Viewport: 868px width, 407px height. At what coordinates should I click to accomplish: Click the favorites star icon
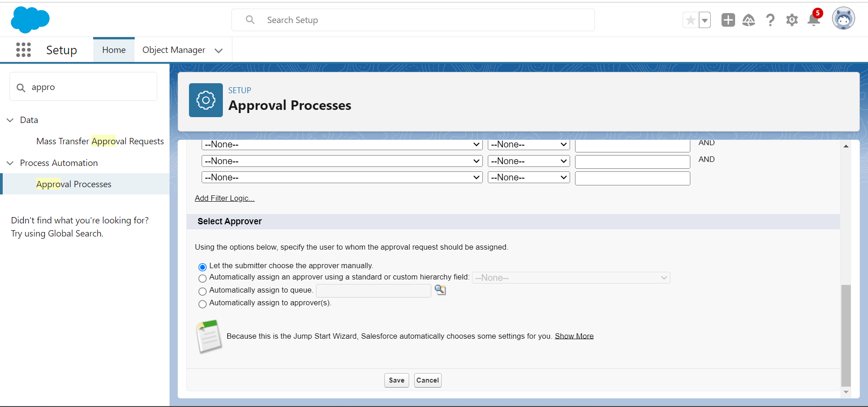point(690,20)
